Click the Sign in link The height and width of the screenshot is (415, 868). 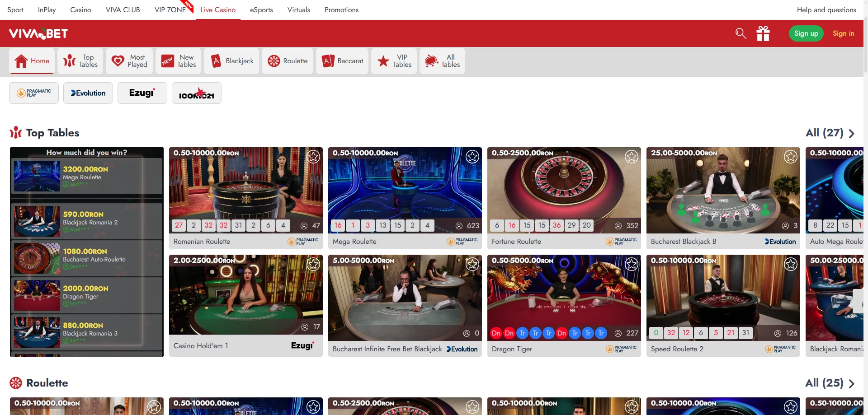click(844, 33)
